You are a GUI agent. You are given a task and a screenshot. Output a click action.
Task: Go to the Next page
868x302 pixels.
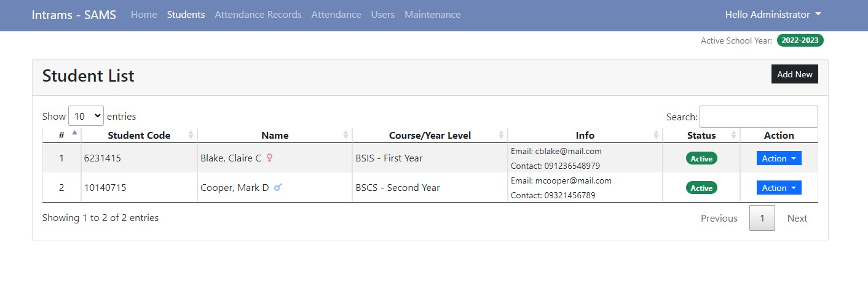(x=797, y=218)
